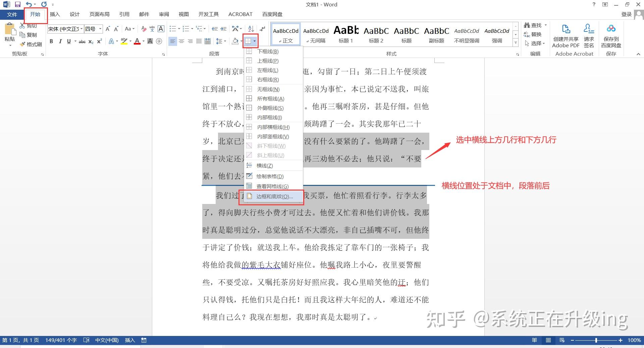644x348 pixels.
Task: Open the 文件 tab
Action: coord(12,14)
